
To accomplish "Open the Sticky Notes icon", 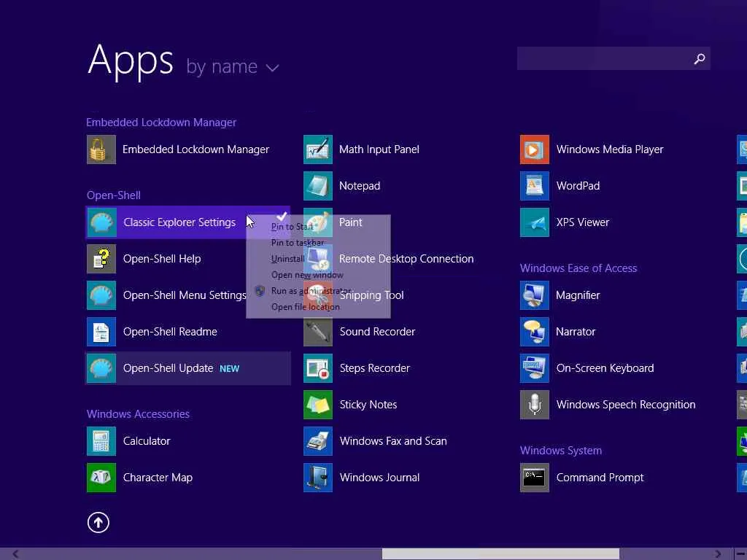I will (x=318, y=405).
